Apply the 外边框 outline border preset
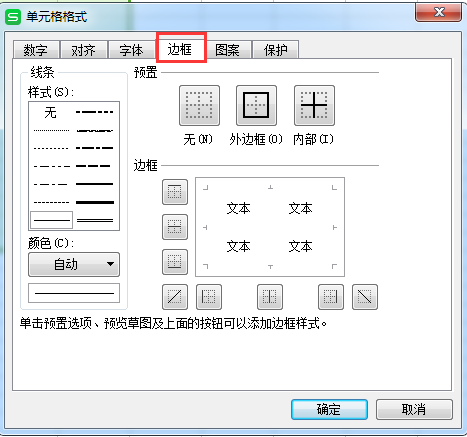Screen dimensions: 467x437 [256, 105]
